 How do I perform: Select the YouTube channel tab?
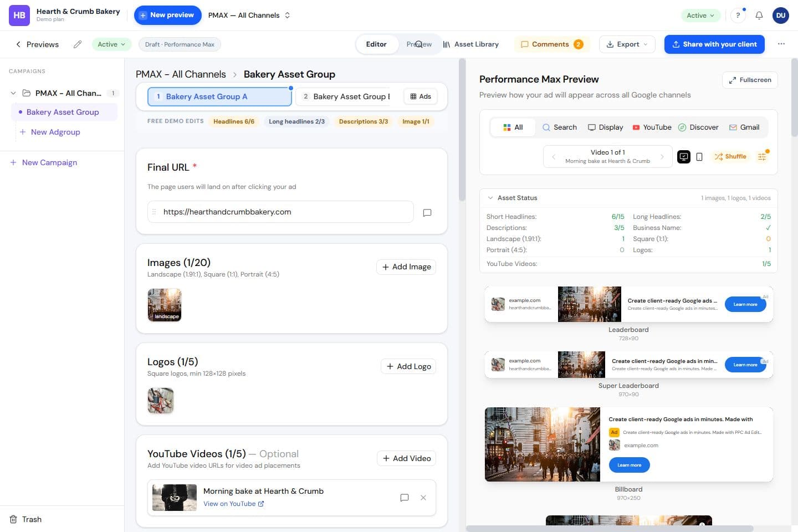click(652, 127)
